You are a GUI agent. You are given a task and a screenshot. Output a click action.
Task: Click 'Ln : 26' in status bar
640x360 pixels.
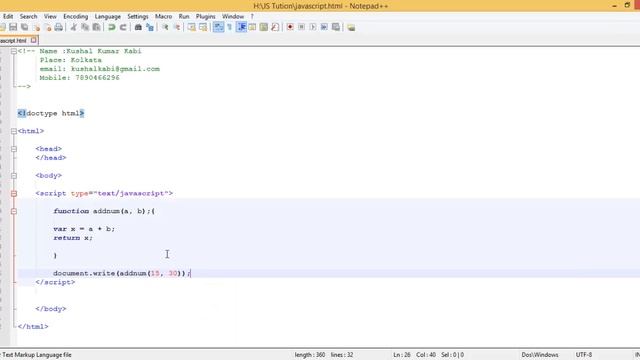402,355
